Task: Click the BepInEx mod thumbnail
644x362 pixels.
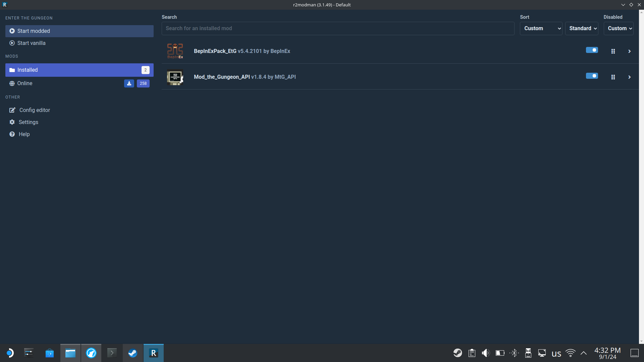Action: [175, 51]
